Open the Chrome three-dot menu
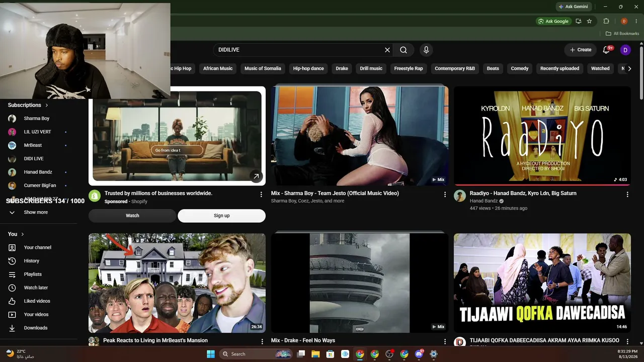Screen dimensions: 644x362 (636, 21)
